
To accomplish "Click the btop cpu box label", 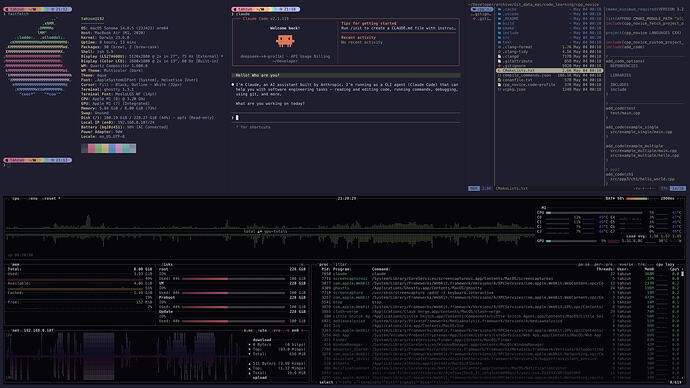I will tap(16, 198).
